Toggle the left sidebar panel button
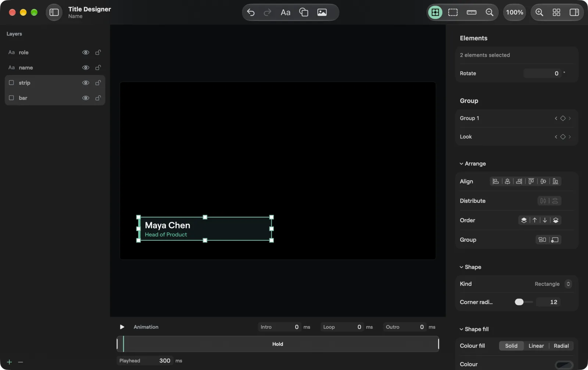The height and width of the screenshot is (370, 588). [x=54, y=13]
